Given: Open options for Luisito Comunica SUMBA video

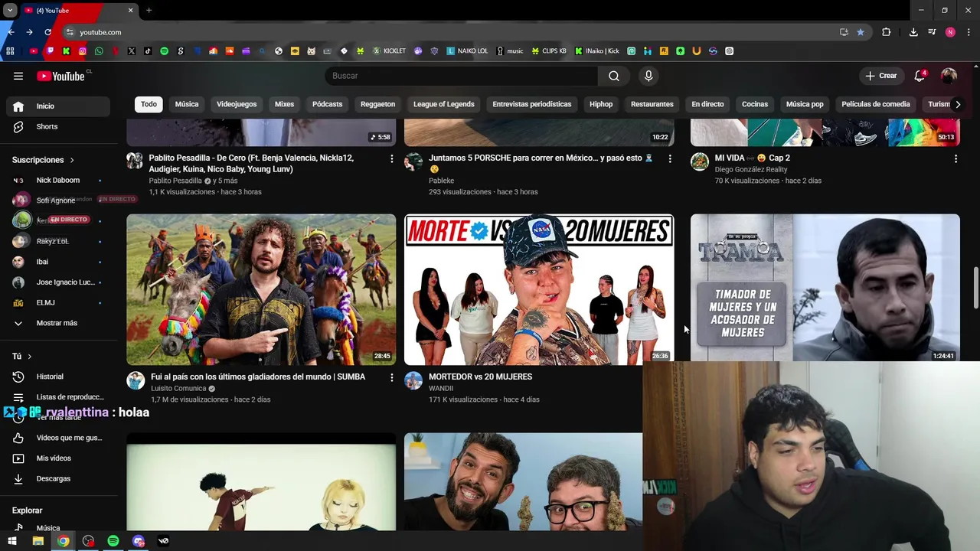Looking at the screenshot, I should tap(391, 377).
